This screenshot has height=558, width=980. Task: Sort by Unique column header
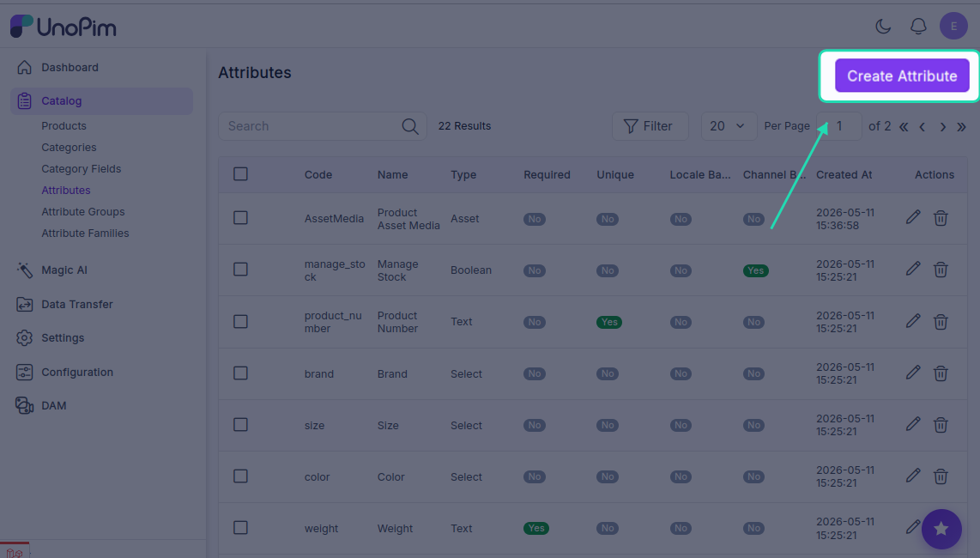point(615,174)
